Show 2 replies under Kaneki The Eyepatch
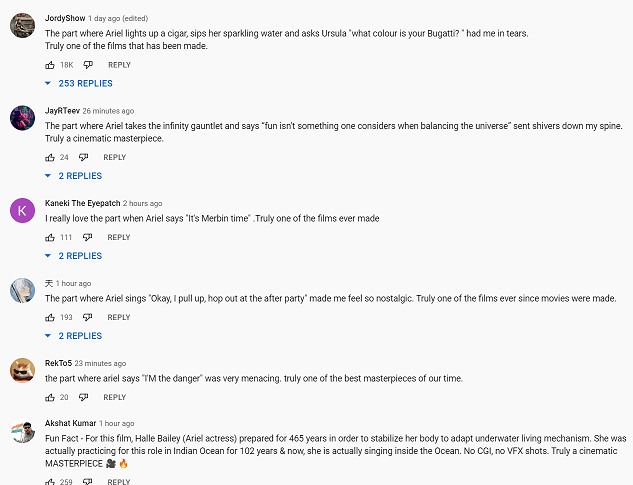633x485 pixels. (73, 256)
